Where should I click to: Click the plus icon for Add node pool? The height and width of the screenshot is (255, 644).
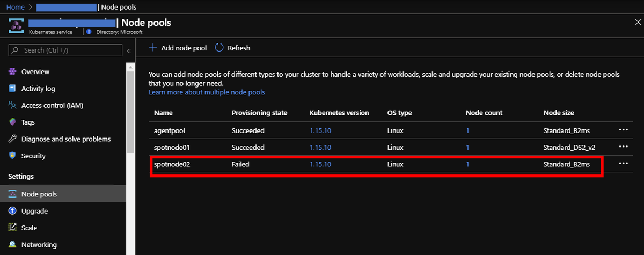point(153,48)
